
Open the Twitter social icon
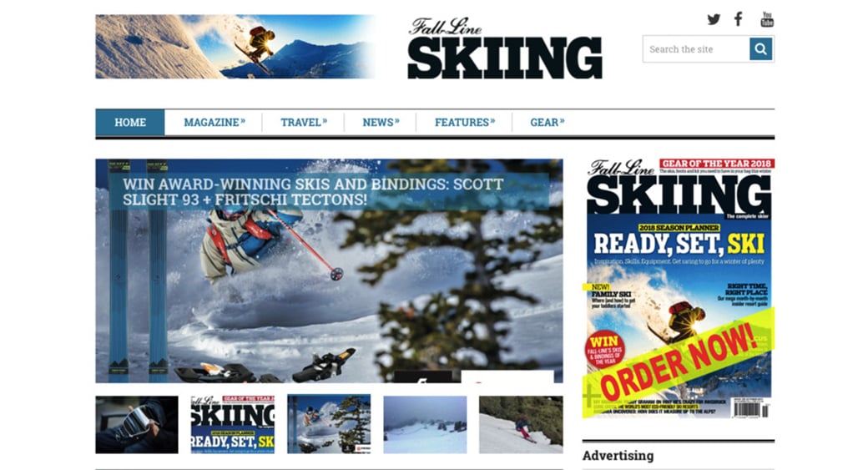(714, 19)
